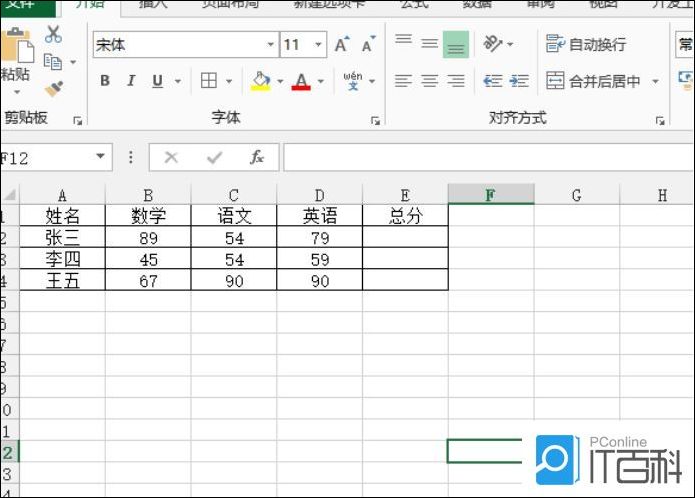Click the 英语 header cell
This screenshot has width=695, height=498.
320,216
